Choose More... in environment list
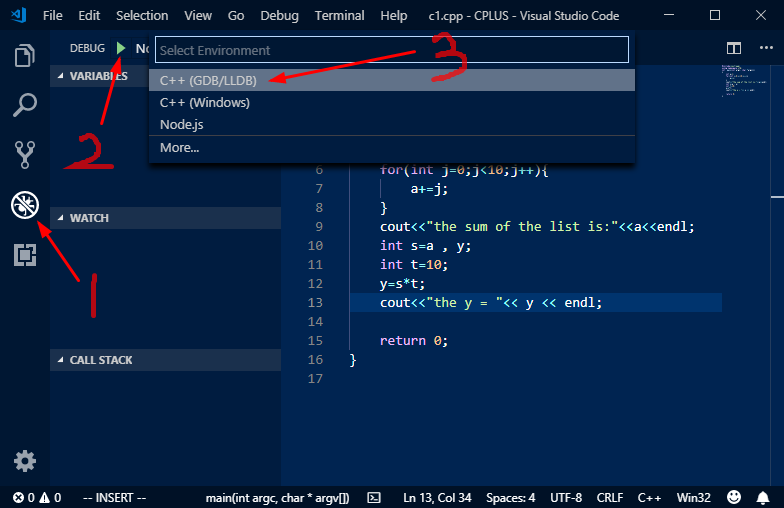The width and height of the screenshot is (784, 508). 392,148
